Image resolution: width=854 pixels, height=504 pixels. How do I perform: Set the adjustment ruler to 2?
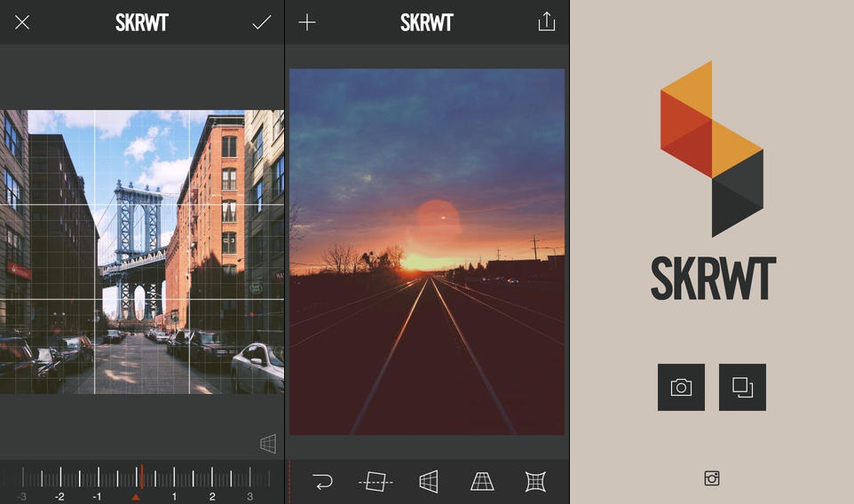click(212, 496)
